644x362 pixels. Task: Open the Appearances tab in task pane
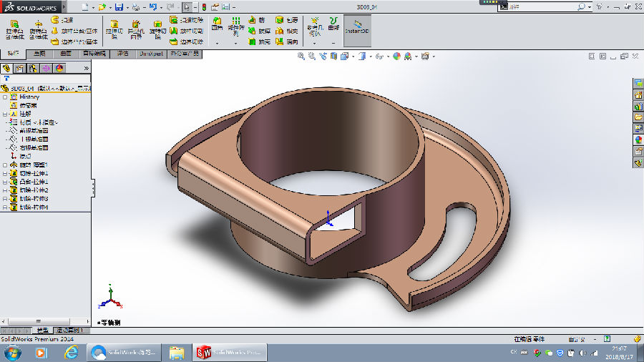638,140
